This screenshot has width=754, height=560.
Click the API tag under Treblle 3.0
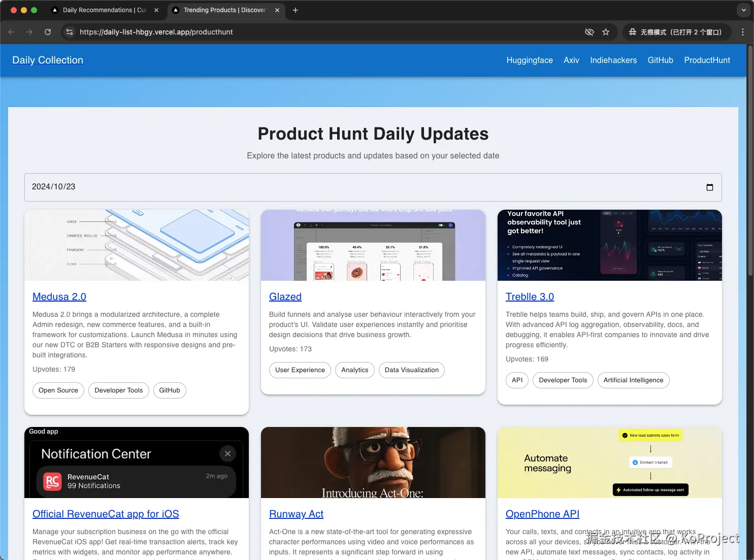click(517, 380)
